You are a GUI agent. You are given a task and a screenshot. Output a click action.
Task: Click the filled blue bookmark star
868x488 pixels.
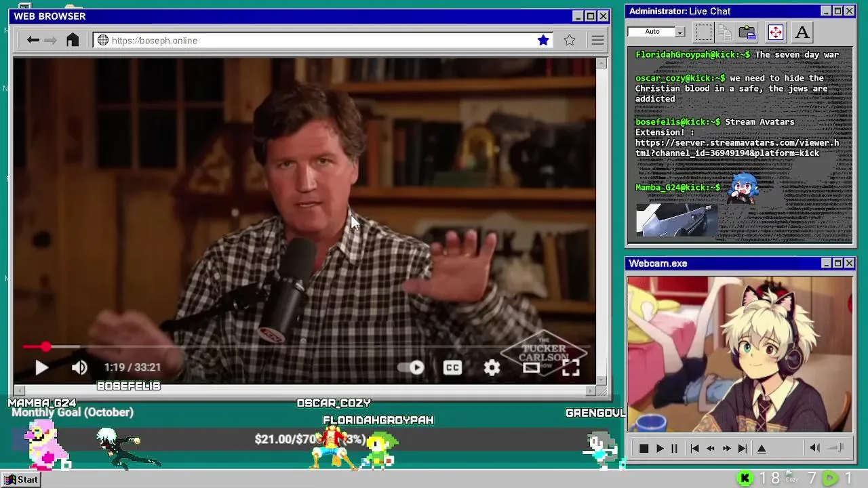point(543,40)
